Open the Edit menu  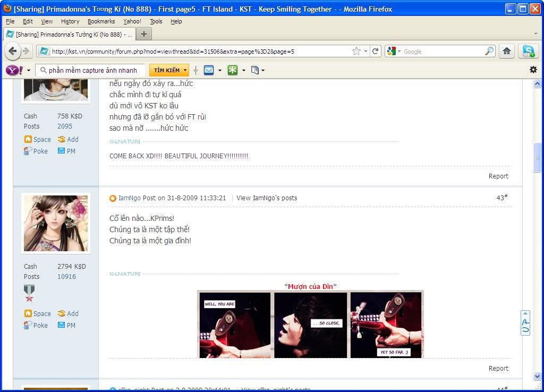(28, 21)
